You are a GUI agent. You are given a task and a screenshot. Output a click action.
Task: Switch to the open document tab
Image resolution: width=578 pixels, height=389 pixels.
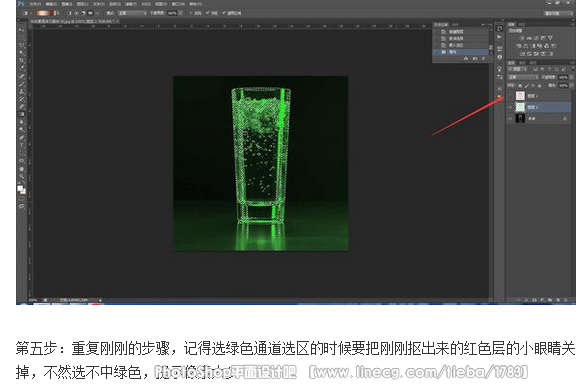[75, 21]
